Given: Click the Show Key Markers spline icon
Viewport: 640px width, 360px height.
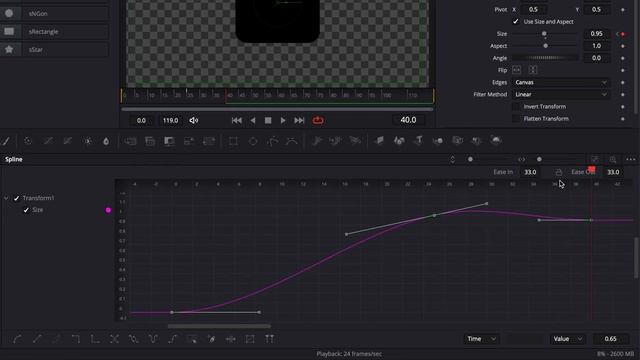Looking at the screenshot, I should click(x=269, y=339).
